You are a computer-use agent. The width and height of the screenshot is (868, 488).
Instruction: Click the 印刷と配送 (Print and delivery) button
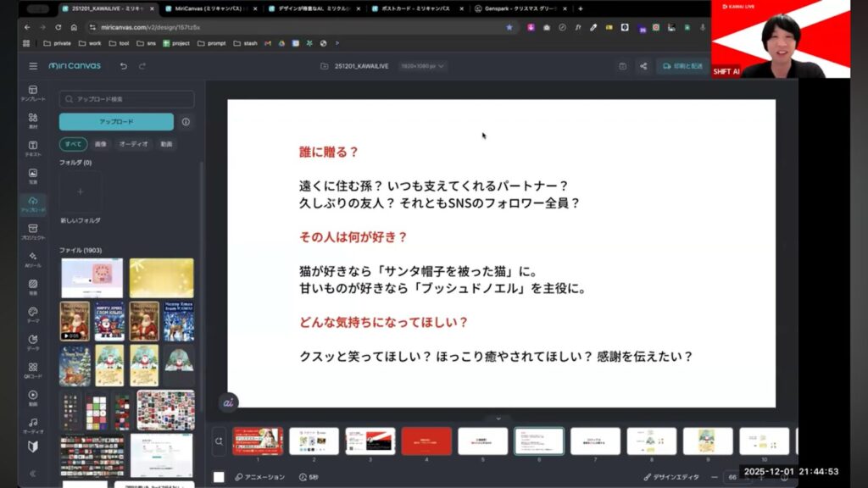(x=682, y=66)
